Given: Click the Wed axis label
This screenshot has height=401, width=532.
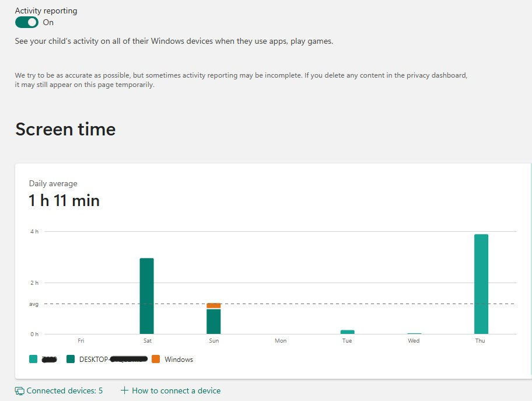Looking at the screenshot, I should coord(414,340).
